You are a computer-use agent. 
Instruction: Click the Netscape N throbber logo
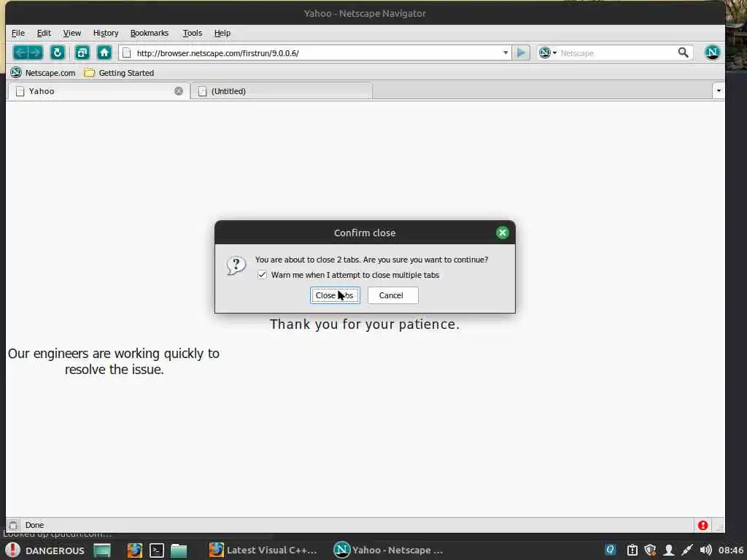(x=712, y=52)
